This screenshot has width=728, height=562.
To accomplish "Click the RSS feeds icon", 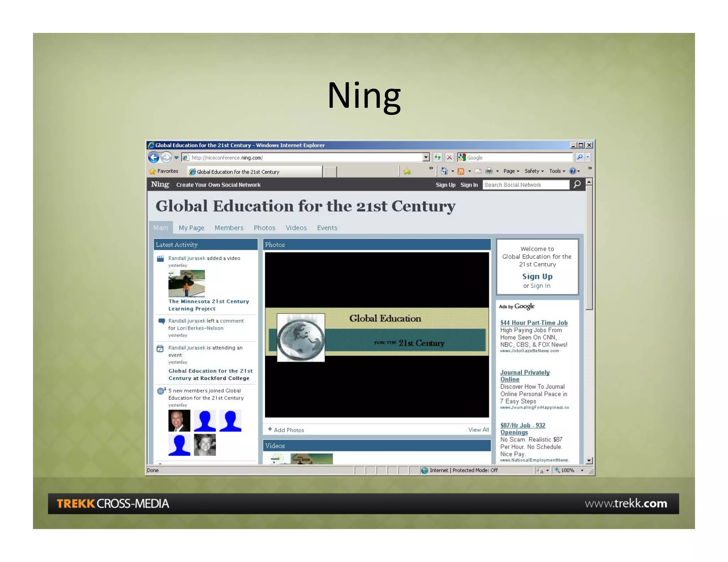I will point(461,171).
